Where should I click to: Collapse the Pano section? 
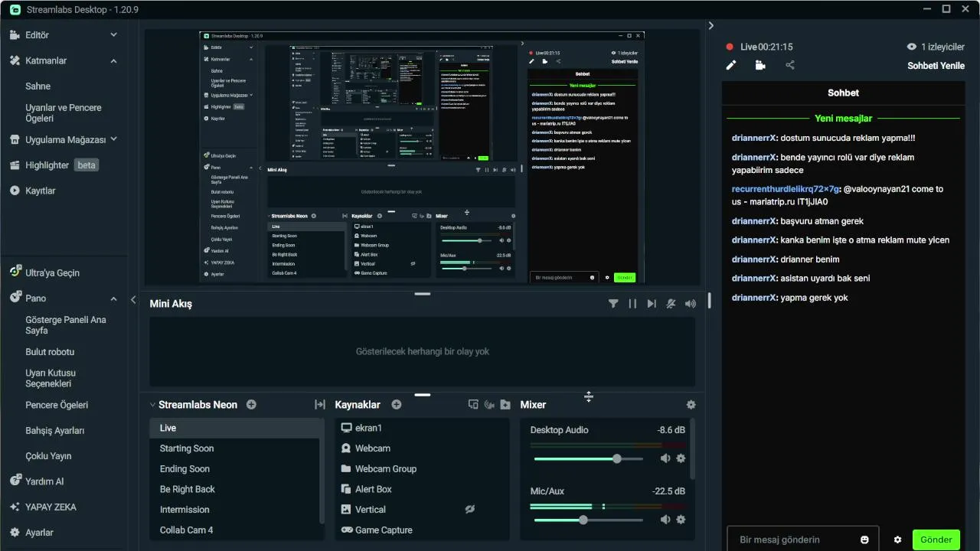113,298
